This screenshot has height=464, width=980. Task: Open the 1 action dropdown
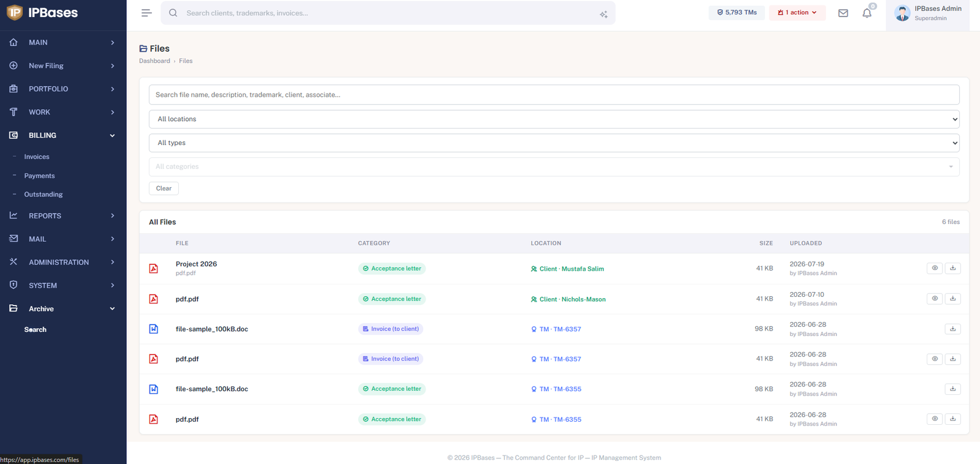[797, 12]
